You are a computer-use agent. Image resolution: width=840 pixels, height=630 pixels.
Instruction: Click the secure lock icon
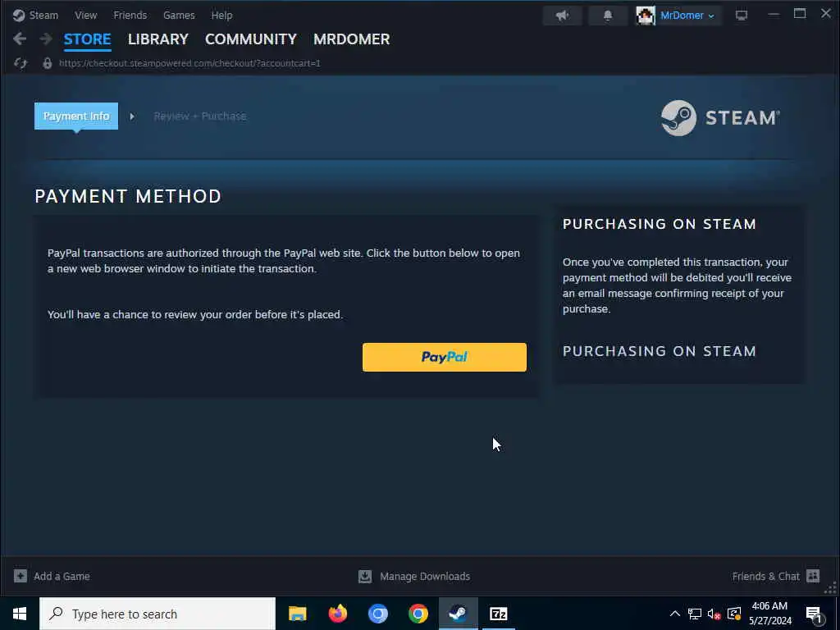click(47, 63)
